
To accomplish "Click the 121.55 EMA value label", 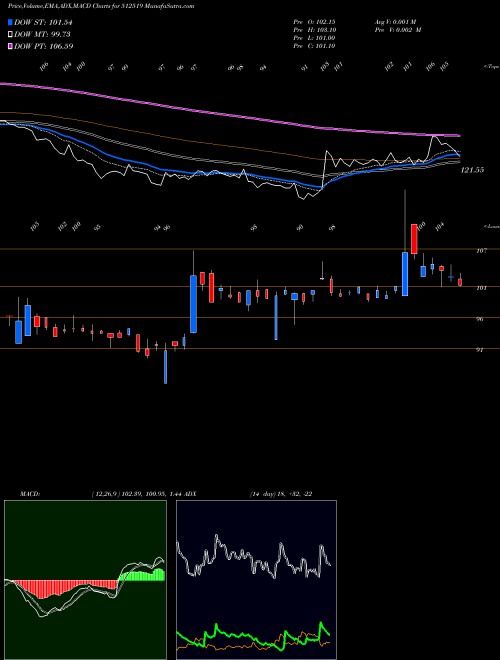I will pyautogui.click(x=472, y=170).
